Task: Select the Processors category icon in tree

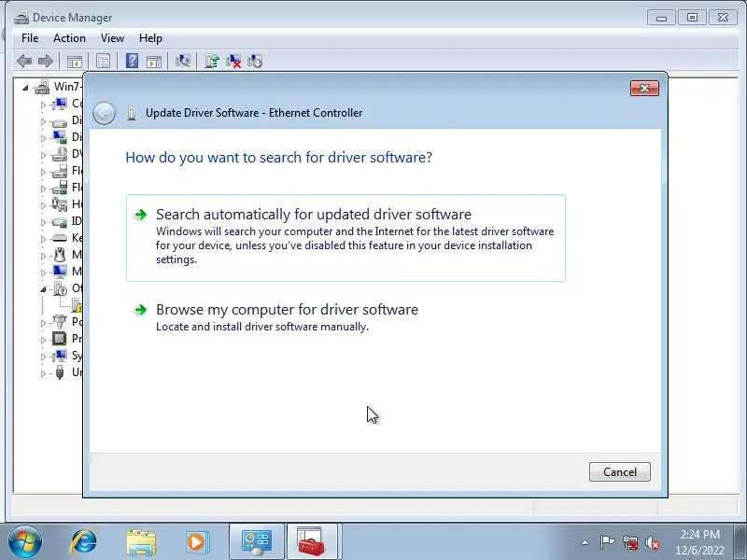Action: [60, 339]
